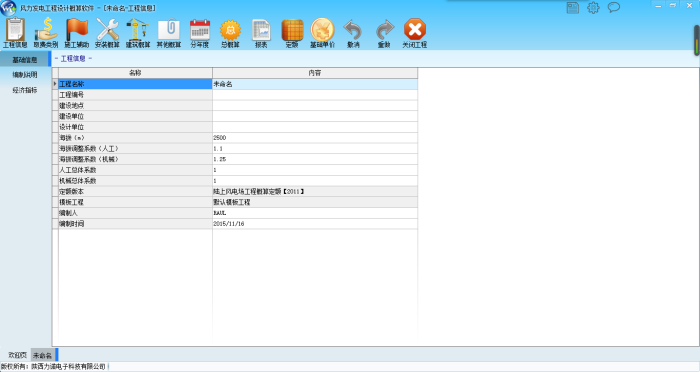Open 报表 report sheet icon
This screenshot has width=700, height=372.
[261, 33]
